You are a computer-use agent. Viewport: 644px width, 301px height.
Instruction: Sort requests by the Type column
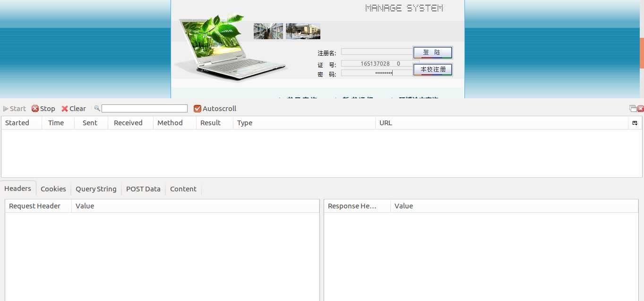(304, 123)
